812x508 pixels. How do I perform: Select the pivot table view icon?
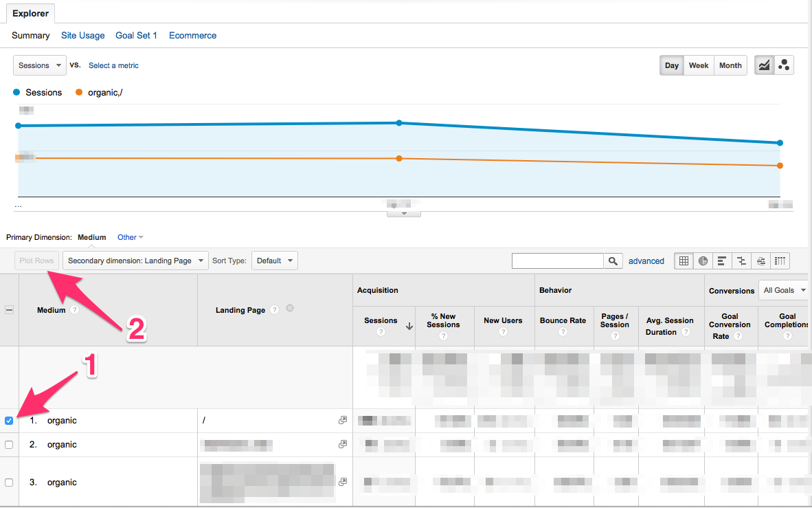[780, 261]
